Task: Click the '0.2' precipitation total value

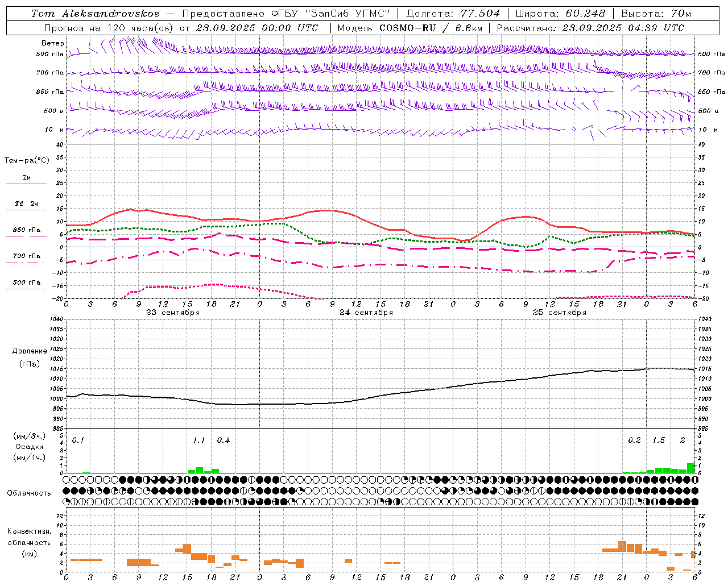Action: (634, 440)
